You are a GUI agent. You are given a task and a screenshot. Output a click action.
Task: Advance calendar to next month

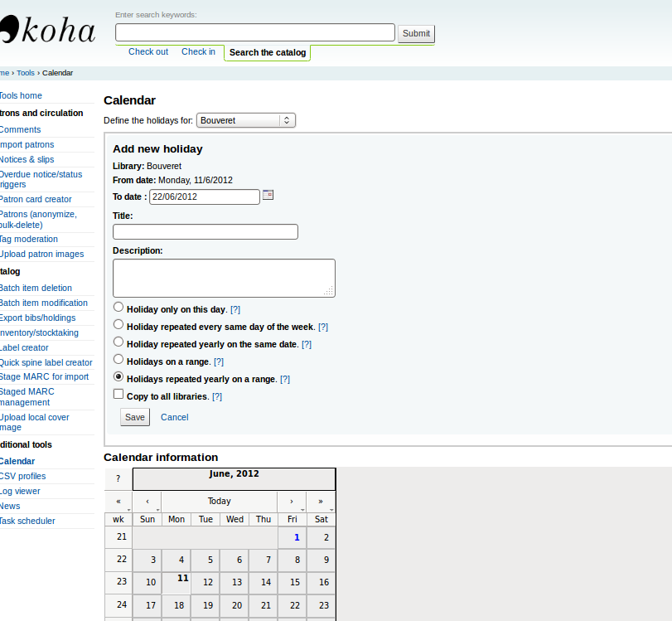pyautogui.click(x=292, y=502)
